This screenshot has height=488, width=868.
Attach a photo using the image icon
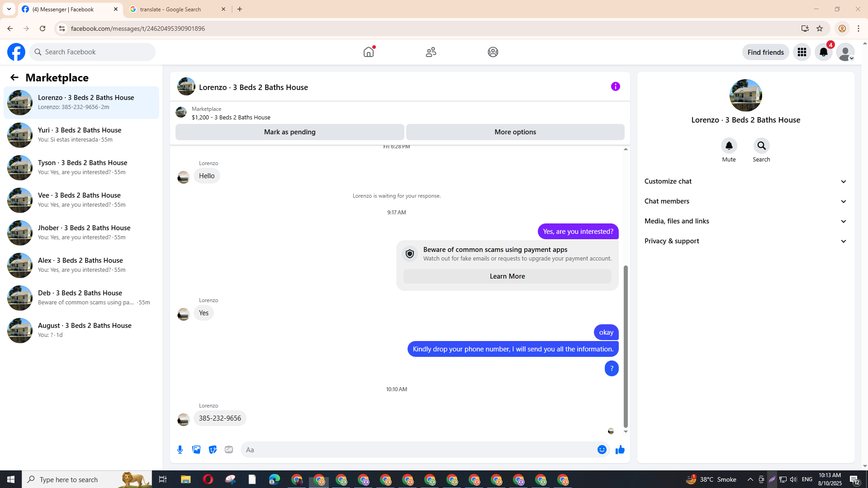[196, 450]
